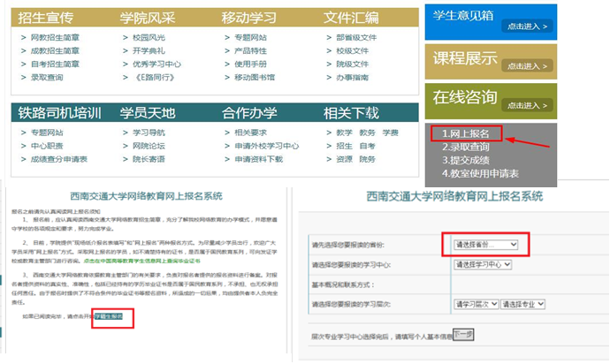Click 相关下载 section header
This screenshot has width=610, height=364.
click(351, 113)
